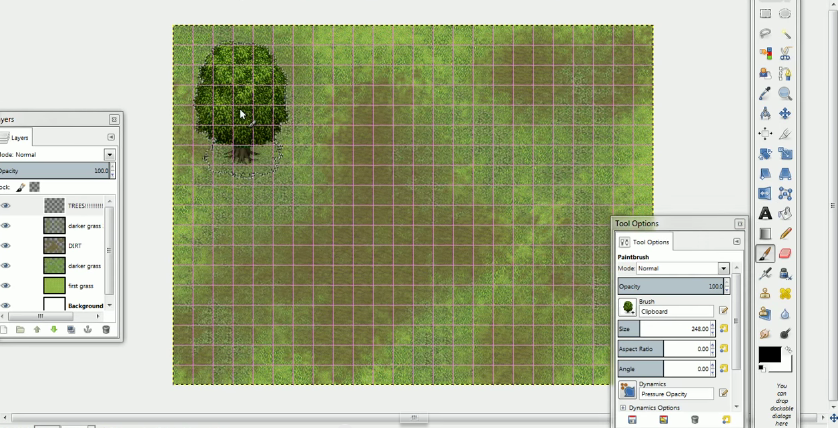
Task: Expand the Dynamics Options section
Action: coord(623,408)
